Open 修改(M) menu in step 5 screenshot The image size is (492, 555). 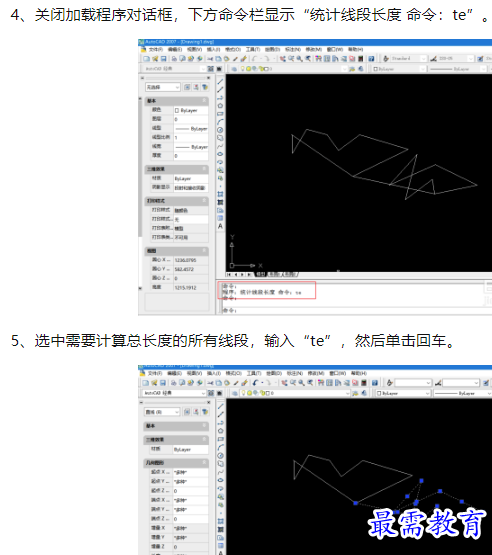coord(315,373)
